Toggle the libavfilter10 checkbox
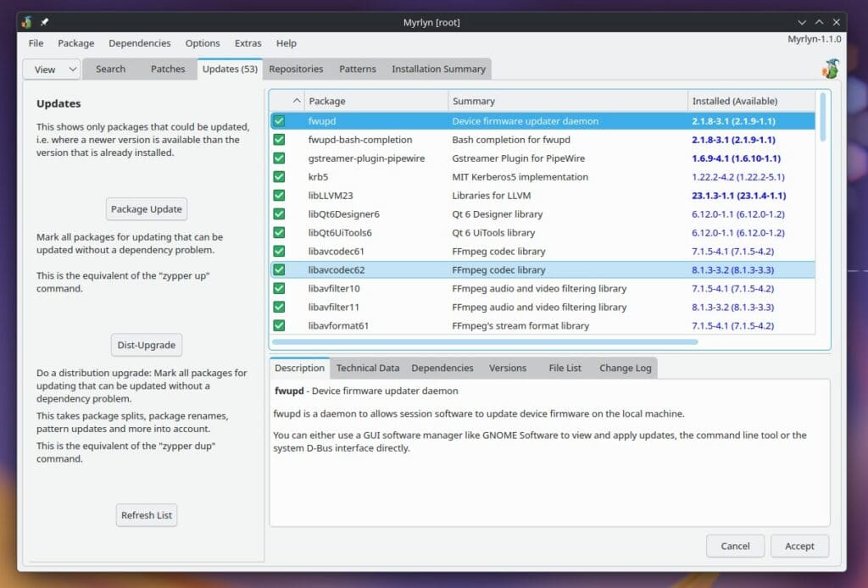 (280, 288)
